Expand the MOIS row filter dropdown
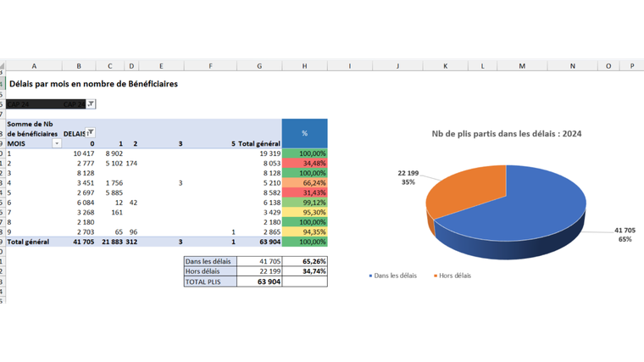 point(57,143)
